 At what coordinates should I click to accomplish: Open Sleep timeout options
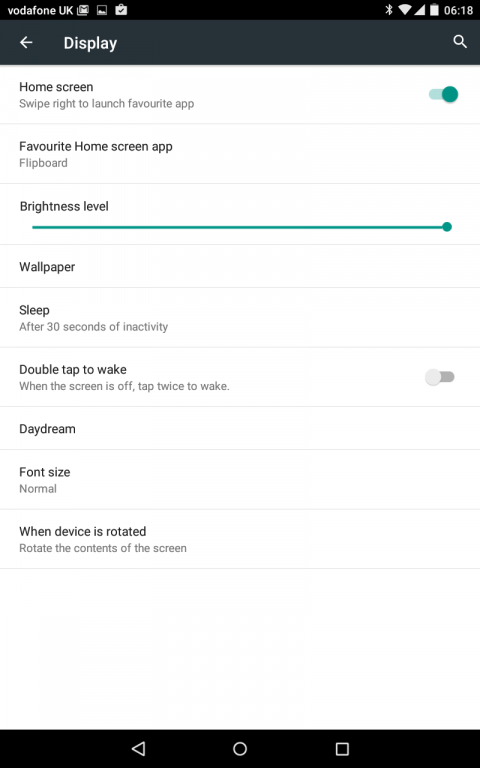coord(240,317)
